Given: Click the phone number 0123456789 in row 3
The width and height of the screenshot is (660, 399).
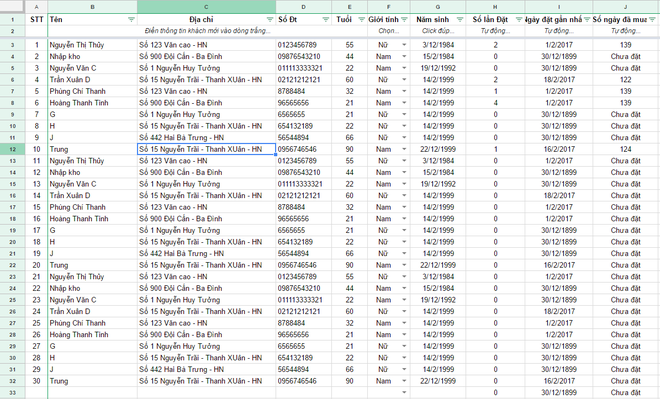Looking at the screenshot, I should (297, 45).
